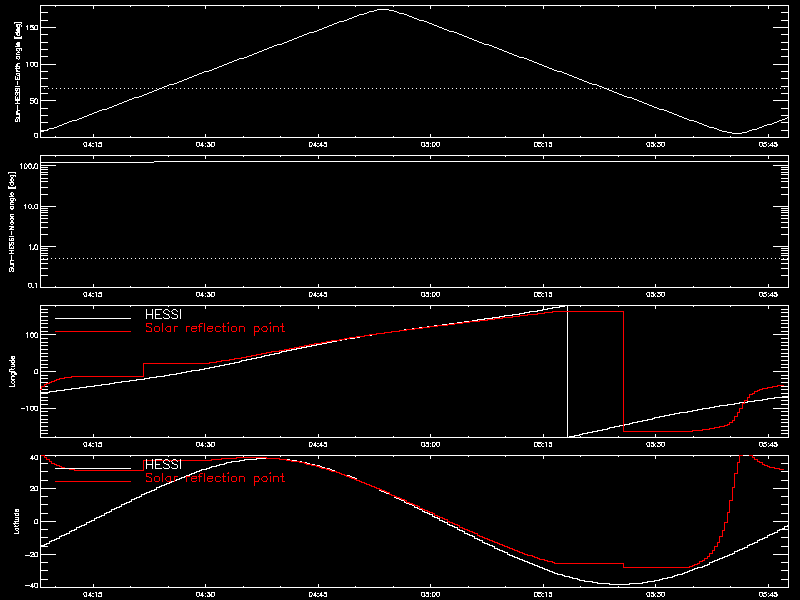Image resolution: width=800 pixels, height=600 pixels.
Task: Click the '1.0' tick on Noon angle plot
Action: click(x=32, y=247)
